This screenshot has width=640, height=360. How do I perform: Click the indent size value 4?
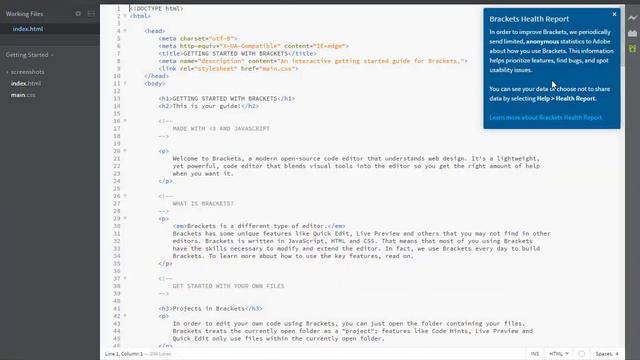pyautogui.click(x=617, y=354)
